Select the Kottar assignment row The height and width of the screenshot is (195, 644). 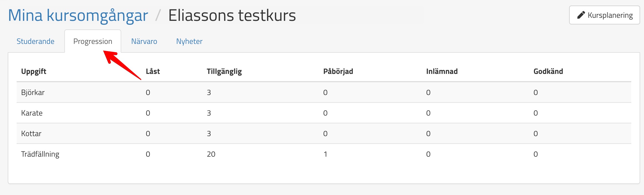coord(31,134)
